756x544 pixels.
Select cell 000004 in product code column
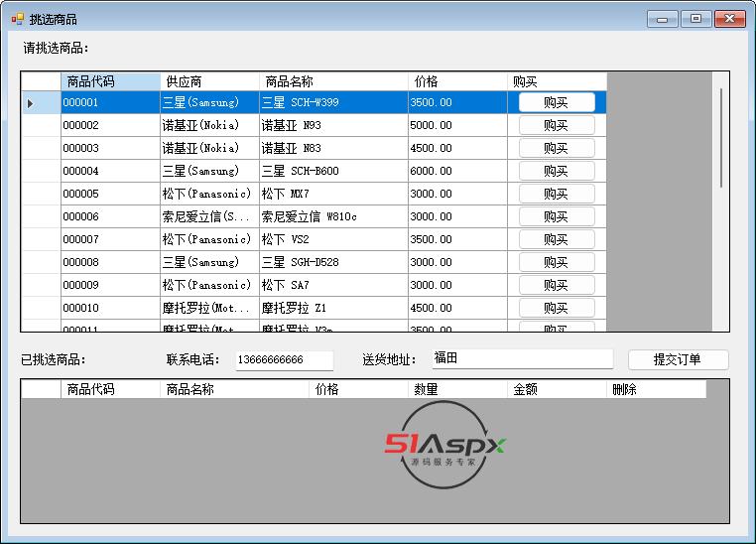point(110,171)
